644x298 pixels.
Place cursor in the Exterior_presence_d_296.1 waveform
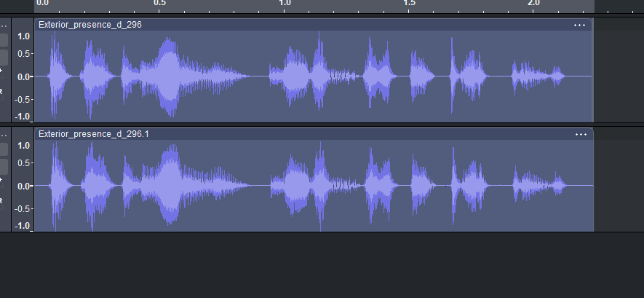314,186
